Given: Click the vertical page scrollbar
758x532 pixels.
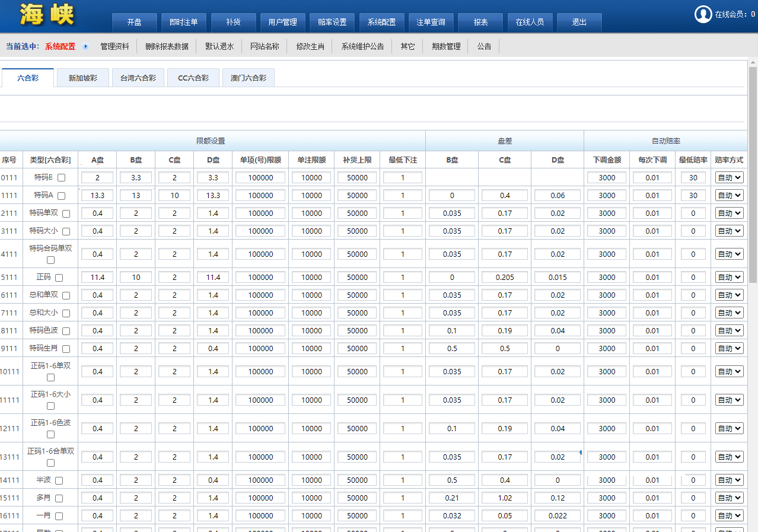Looking at the screenshot, I should 753,178.
